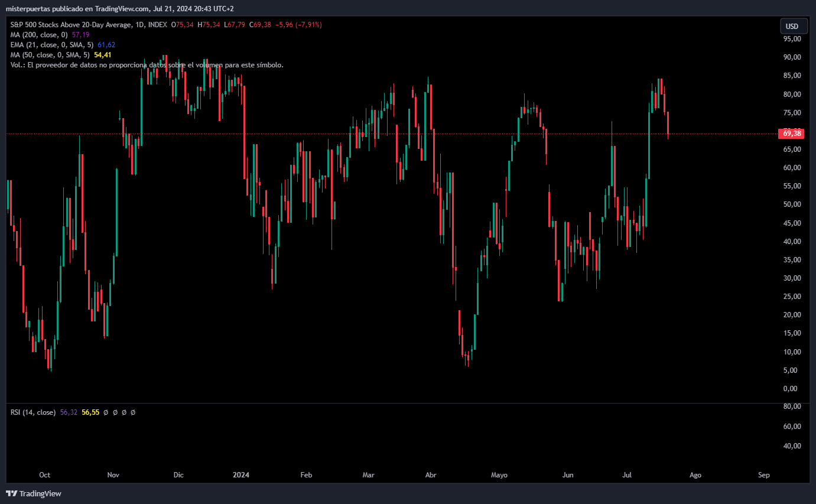Screen dimensions: 816x504
Task: Click the RSI (14, close) indicator legend
Action: click(x=33, y=412)
